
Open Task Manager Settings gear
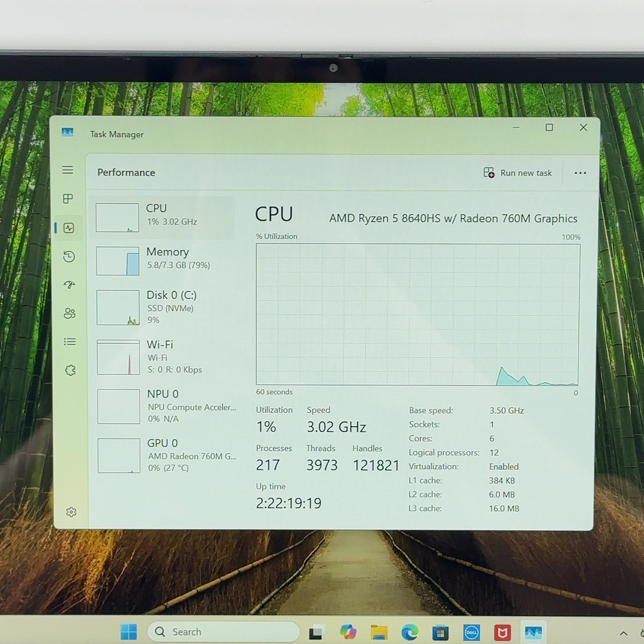click(71, 512)
